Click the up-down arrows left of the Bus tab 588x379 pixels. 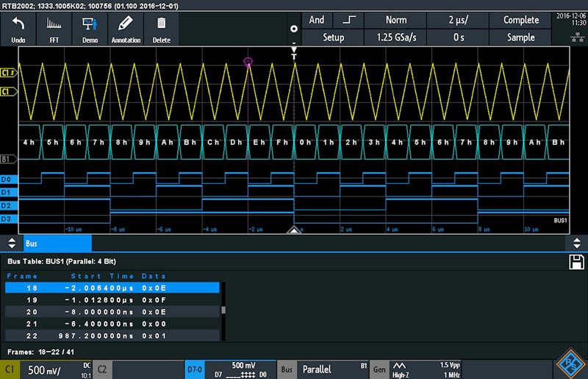[x=12, y=243]
